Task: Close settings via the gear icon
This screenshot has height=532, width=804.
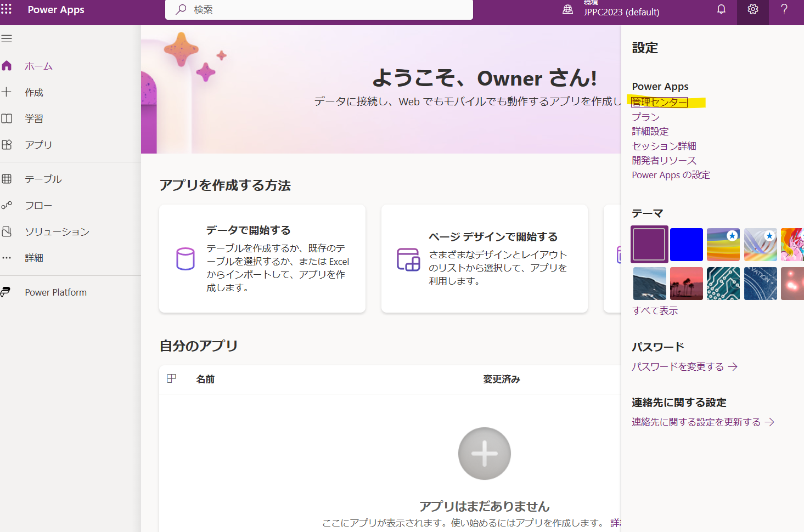Action: pos(753,9)
